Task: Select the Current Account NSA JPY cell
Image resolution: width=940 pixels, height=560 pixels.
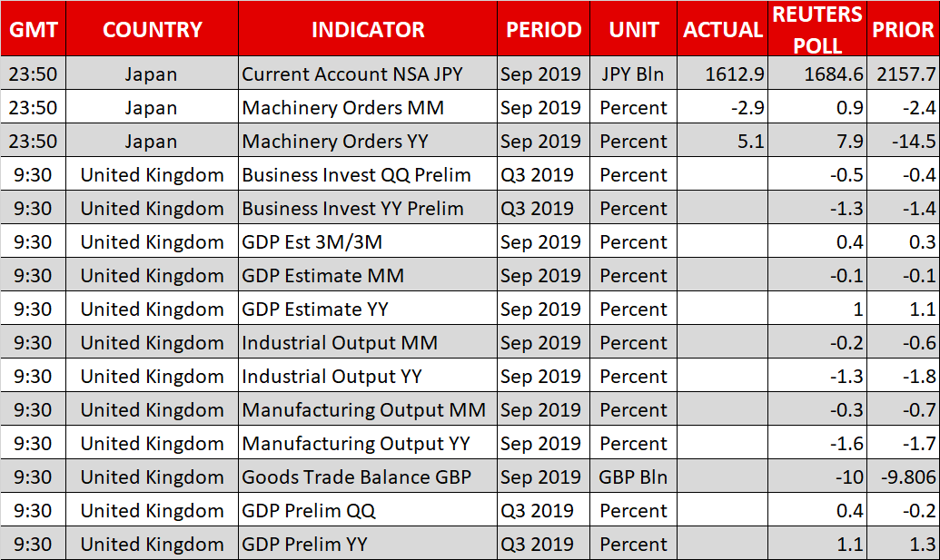Action: [368, 74]
